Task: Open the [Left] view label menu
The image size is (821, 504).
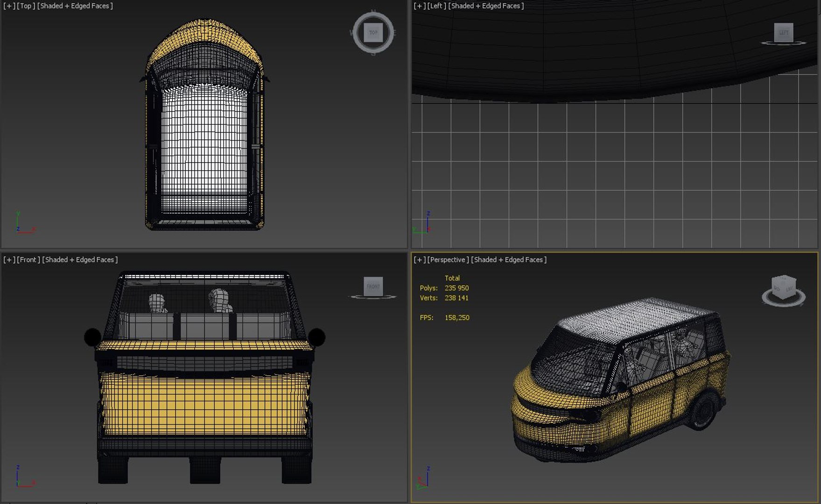Action: (437, 6)
